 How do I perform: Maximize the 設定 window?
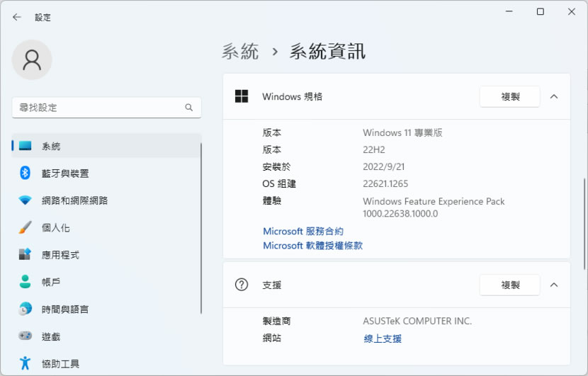[x=540, y=11]
